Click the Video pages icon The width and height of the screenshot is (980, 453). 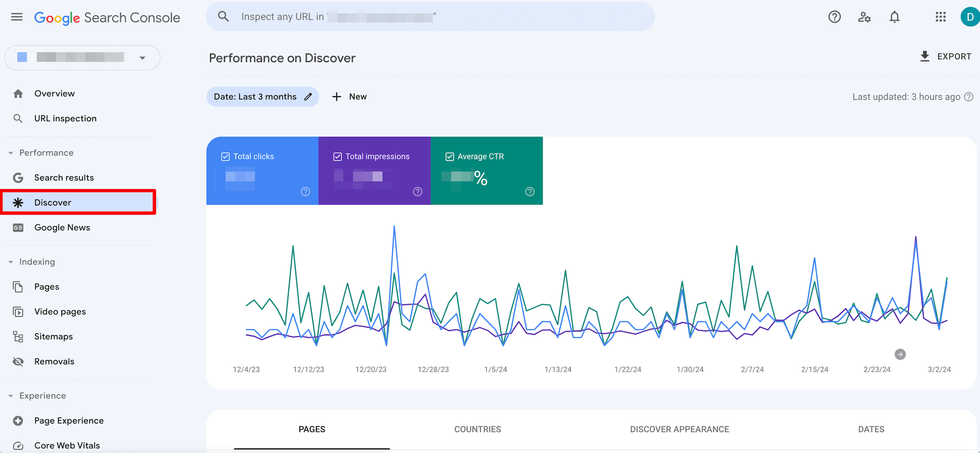point(18,312)
